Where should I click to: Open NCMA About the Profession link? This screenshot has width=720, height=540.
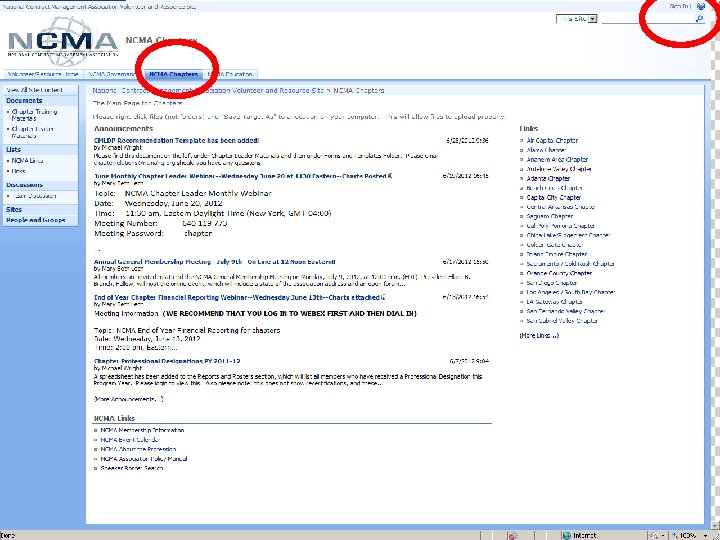click(138, 449)
